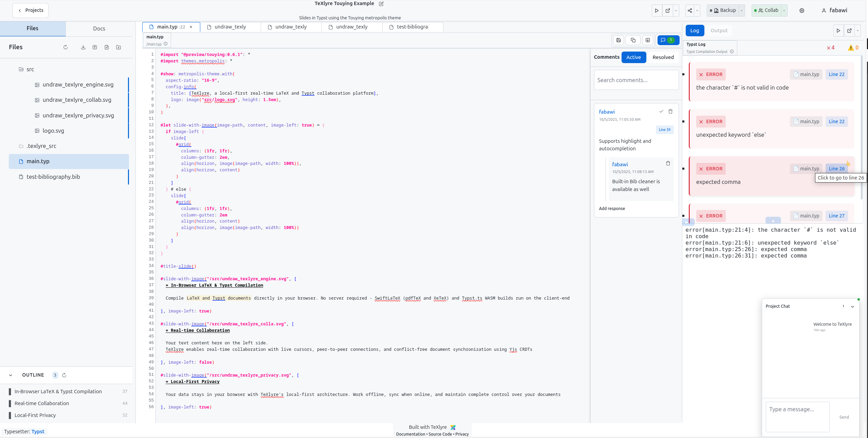Open the Collab dropdown arrow
The height and width of the screenshot is (438, 868).
point(784,11)
